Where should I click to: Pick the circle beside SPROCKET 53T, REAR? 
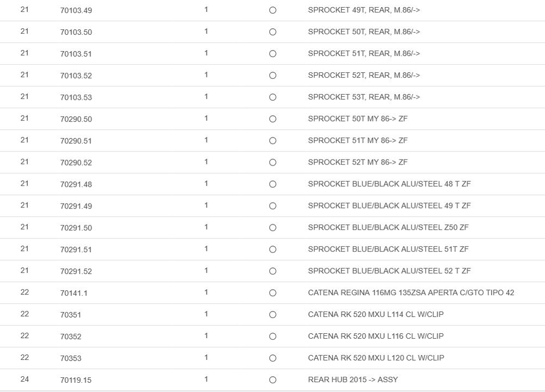click(272, 97)
